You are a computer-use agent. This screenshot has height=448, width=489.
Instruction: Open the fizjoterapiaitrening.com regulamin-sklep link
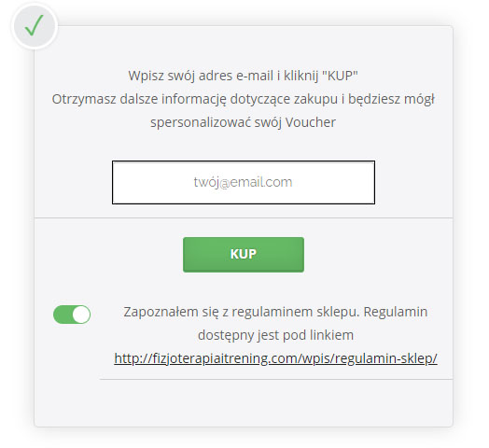[275, 358]
